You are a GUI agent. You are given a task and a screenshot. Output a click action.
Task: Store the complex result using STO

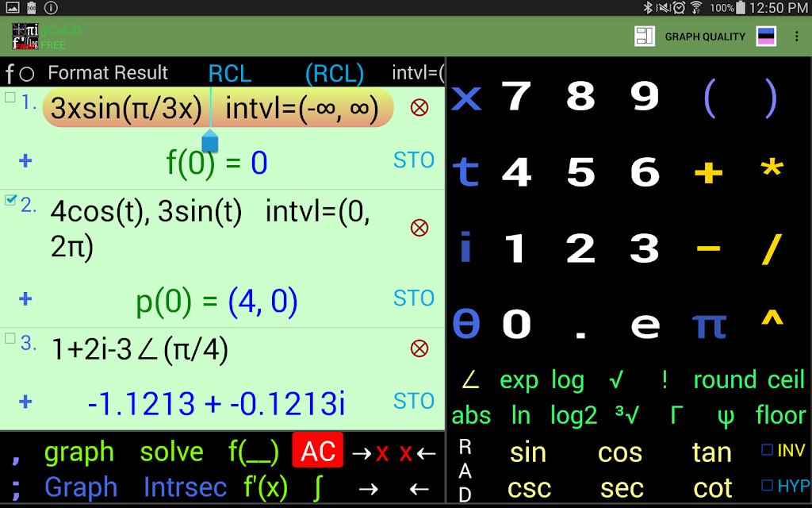pos(413,401)
